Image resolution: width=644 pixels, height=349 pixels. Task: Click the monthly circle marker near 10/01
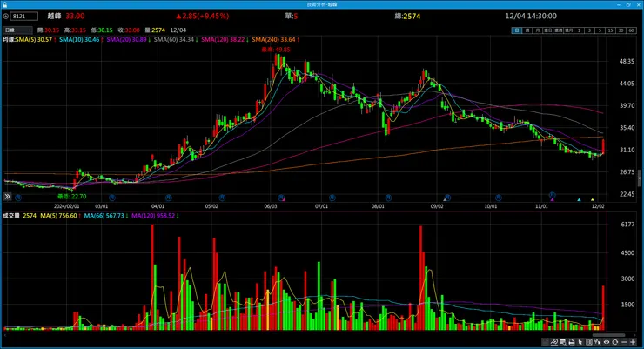point(498,198)
